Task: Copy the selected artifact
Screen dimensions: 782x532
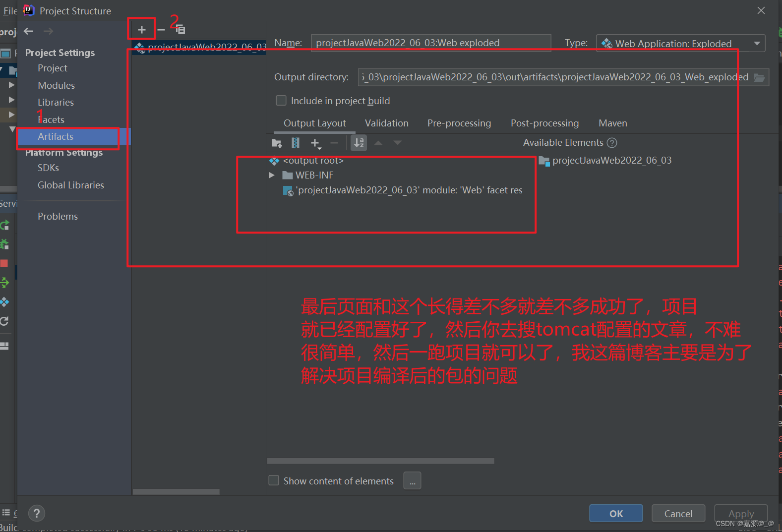Action: [180, 30]
